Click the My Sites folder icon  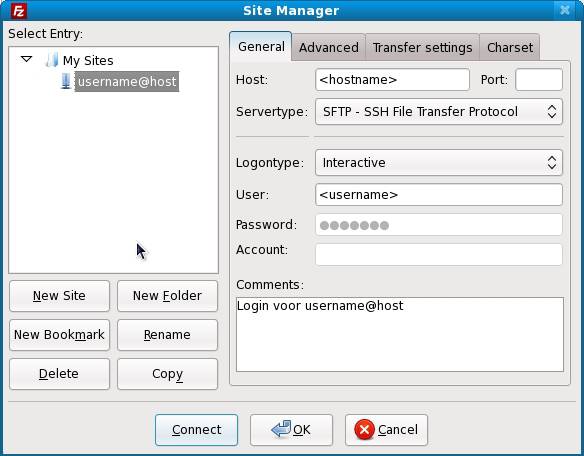point(52,60)
